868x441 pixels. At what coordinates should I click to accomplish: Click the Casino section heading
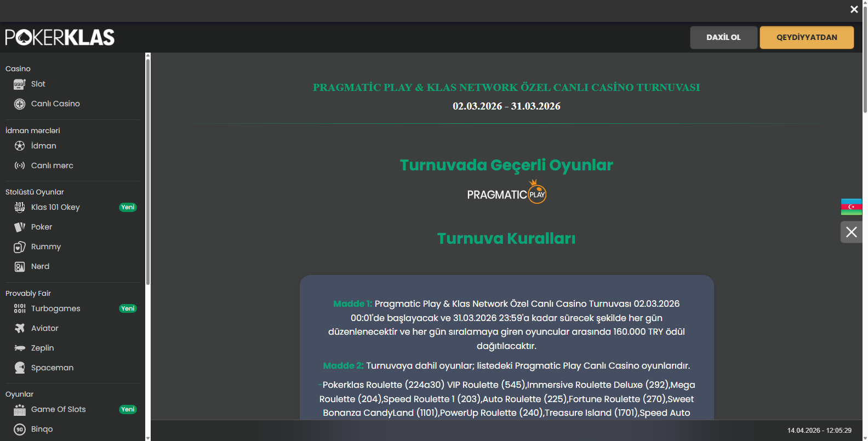[18, 68]
